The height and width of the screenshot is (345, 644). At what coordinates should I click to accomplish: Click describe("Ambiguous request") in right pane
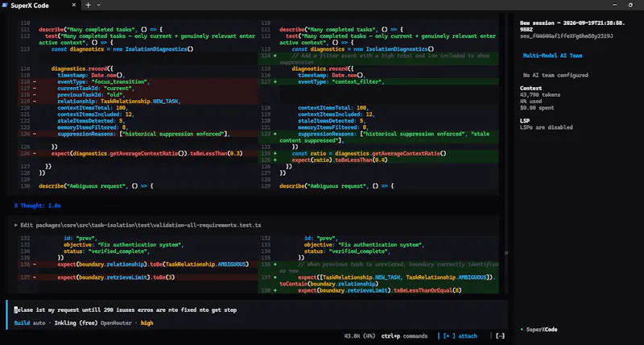click(x=336, y=186)
